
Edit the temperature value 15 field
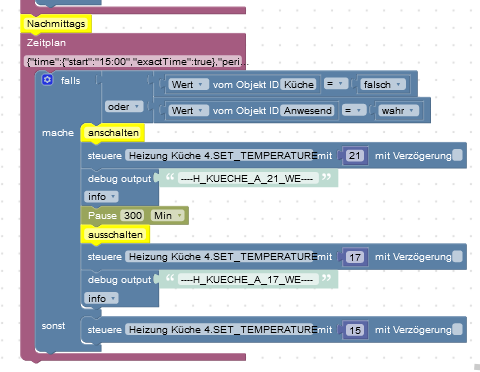click(x=355, y=330)
